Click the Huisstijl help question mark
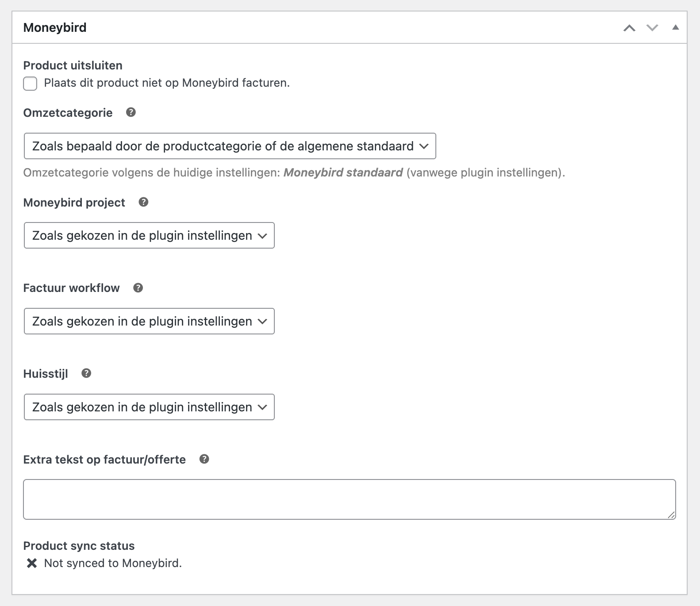Screen dimensions: 700x606 pos(86,373)
